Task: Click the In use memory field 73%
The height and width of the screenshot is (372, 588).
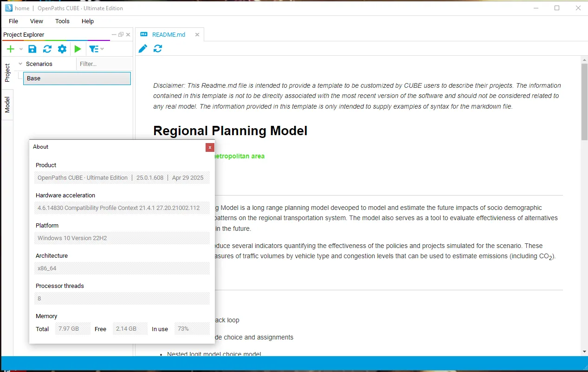Action: [192, 329]
